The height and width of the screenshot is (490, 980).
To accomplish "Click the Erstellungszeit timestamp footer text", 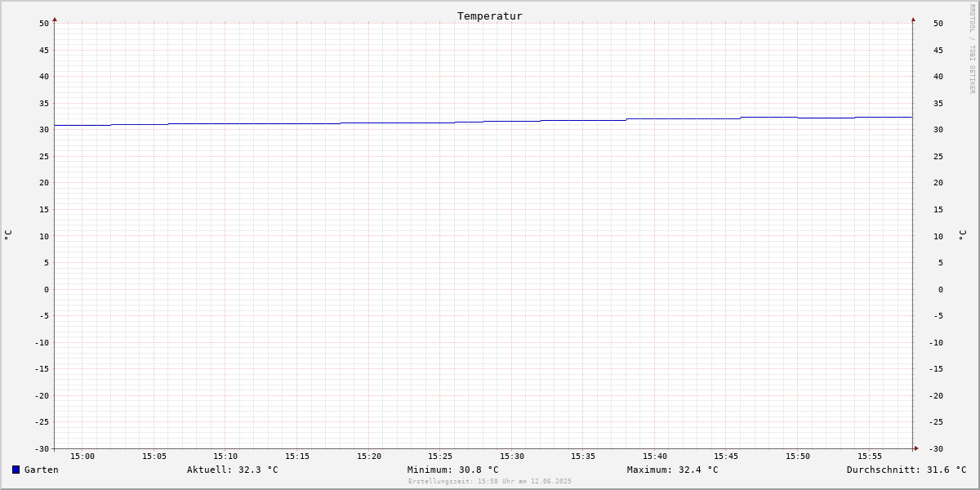I will click(490, 481).
